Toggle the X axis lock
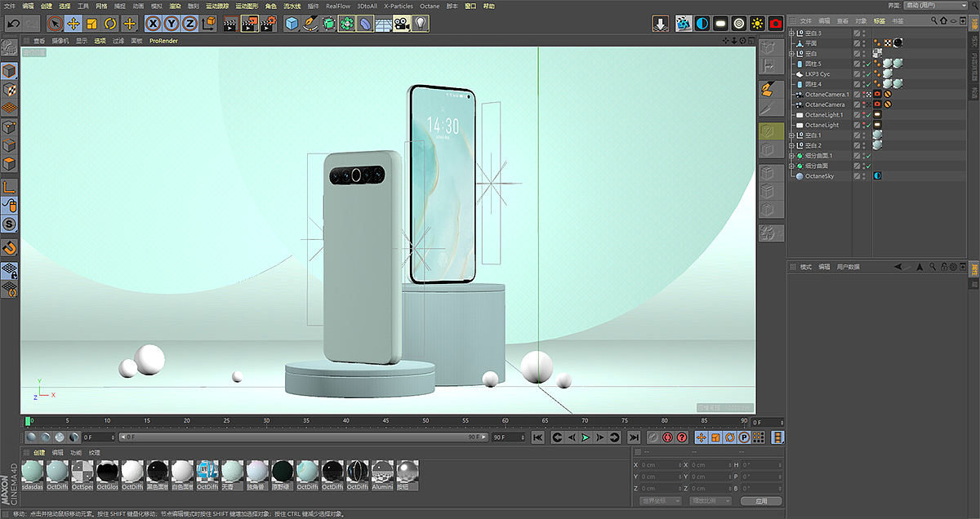 coord(153,24)
